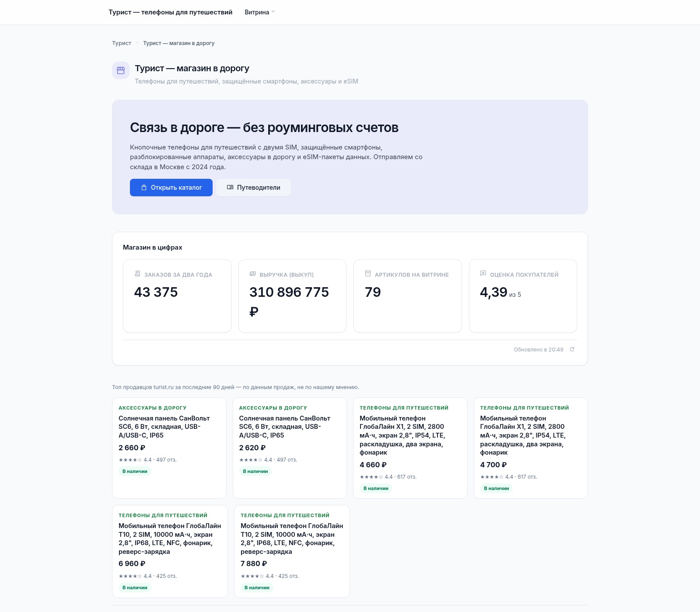The image size is (700, 612).
Task: Click the store icon beside the shop title
Action: tap(121, 70)
